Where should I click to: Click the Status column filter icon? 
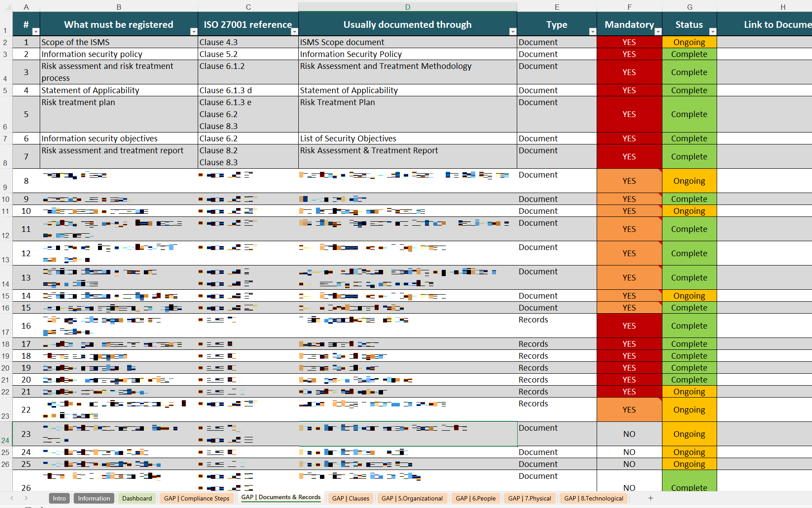coord(712,31)
